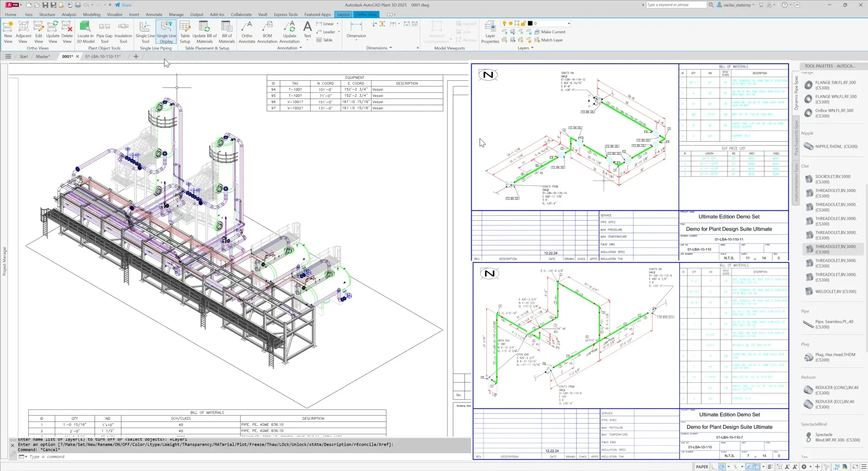Select NIPPLE,THDM palette item

[831, 147]
